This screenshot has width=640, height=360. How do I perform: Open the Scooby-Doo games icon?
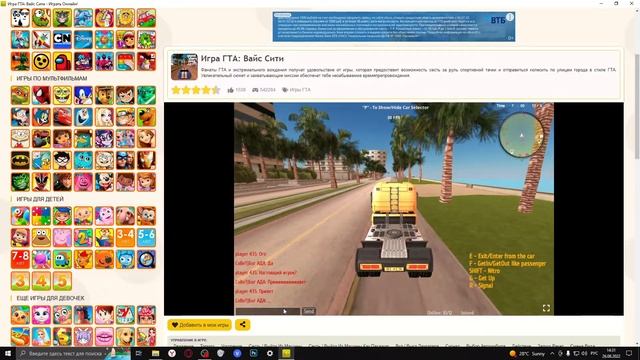coord(146,117)
